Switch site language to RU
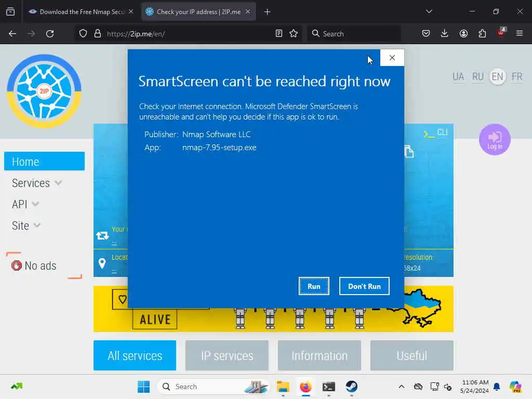 coord(478,77)
